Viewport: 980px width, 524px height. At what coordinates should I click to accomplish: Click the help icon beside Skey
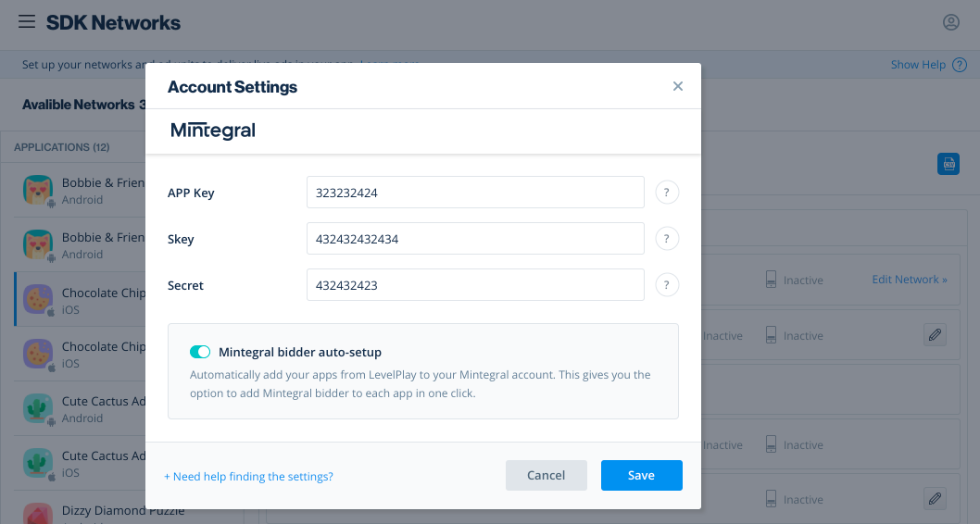pos(667,239)
